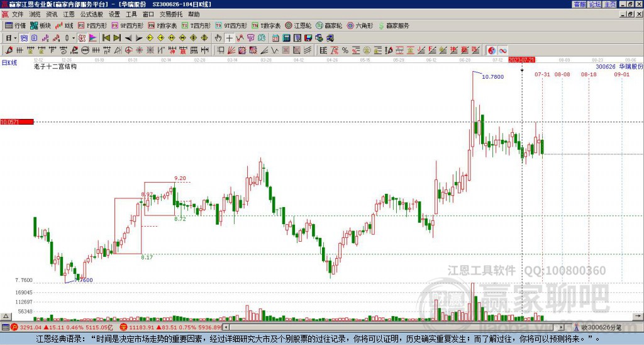Viewport: 644px width, 345px height.
Task: Open the T四方形 tool
Action: click(x=196, y=25)
